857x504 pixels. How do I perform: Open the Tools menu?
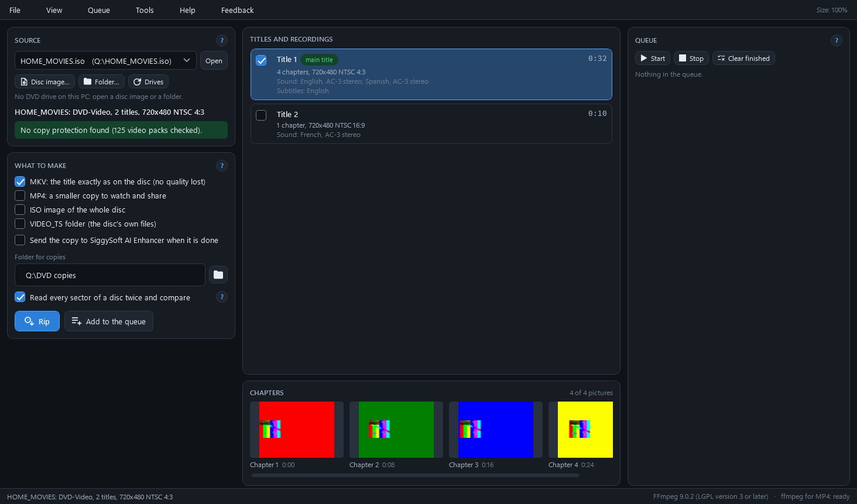coord(145,10)
